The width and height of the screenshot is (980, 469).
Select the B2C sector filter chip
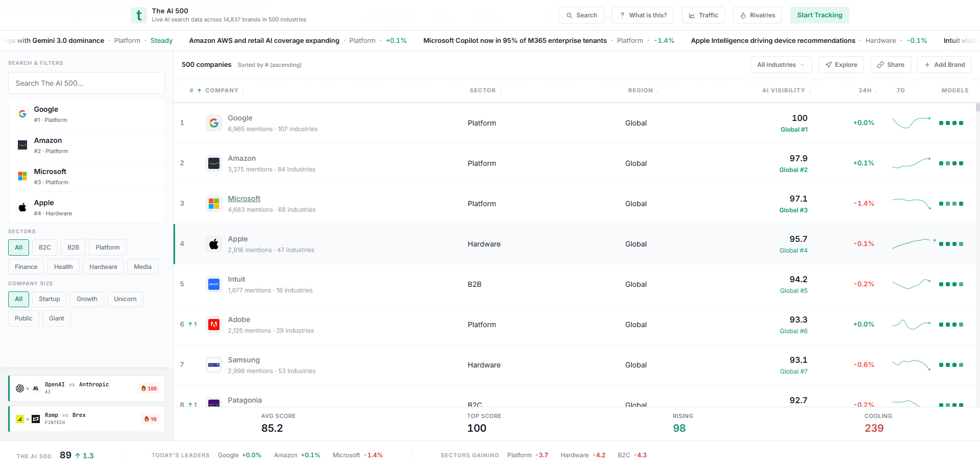[44, 248]
